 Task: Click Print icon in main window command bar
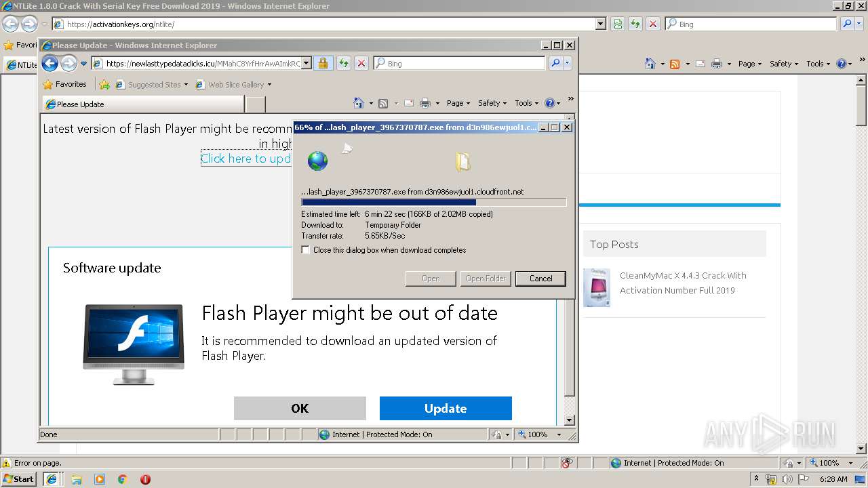pos(717,64)
